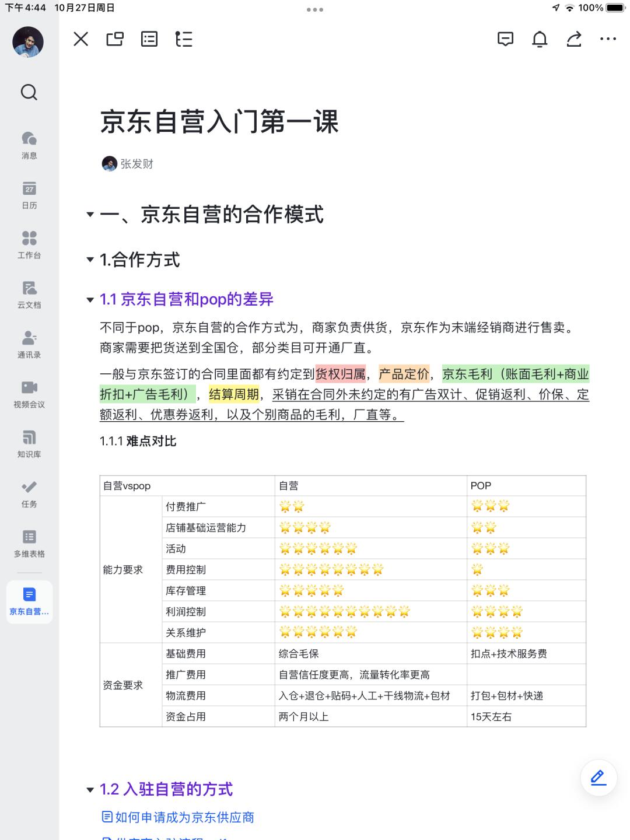
Task: Open 通讯录 contacts in sidebar
Action: (x=29, y=344)
